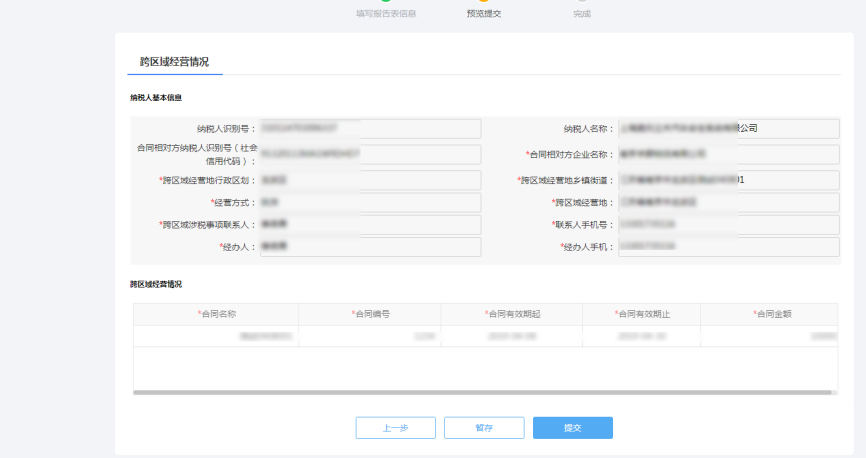Click the 纳税人识别号 input field
The image size is (866, 458).
pos(370,129)
